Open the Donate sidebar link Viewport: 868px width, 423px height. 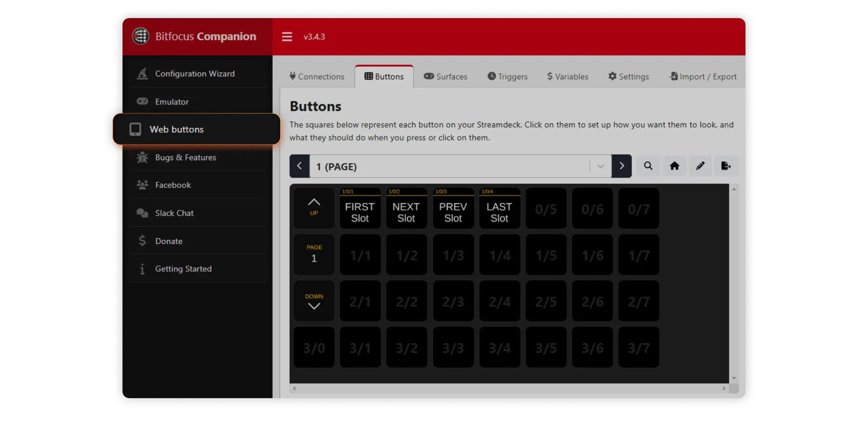(x=198, y=241)
